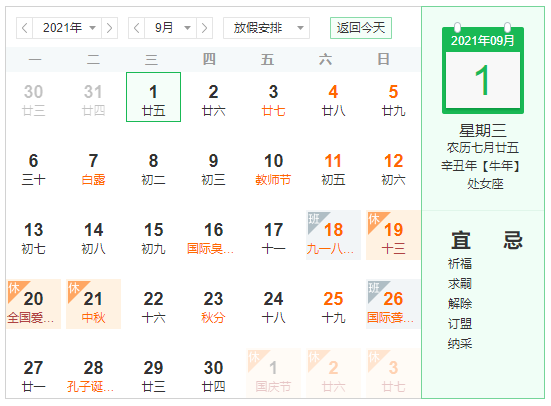Click the 返回今天 button
This screenshot has width=551, height=406.
coord(361,28)
